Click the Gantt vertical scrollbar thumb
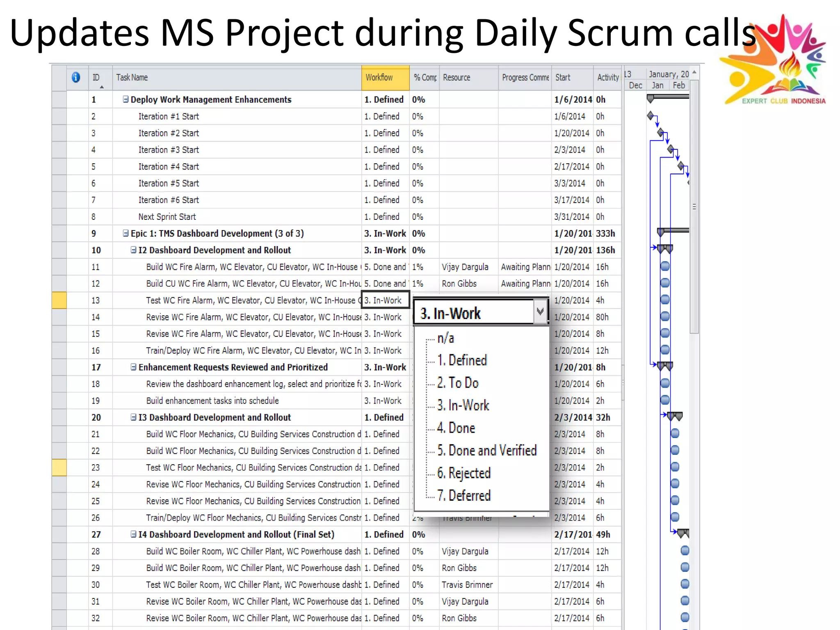Image resolution: width=840 pixels, height=630 pixels. pos(694,207)
